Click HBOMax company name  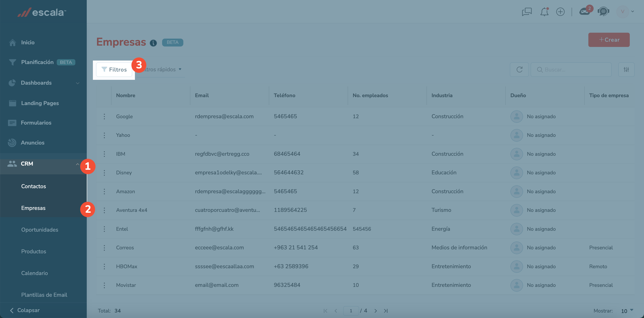tap(127, 266)
